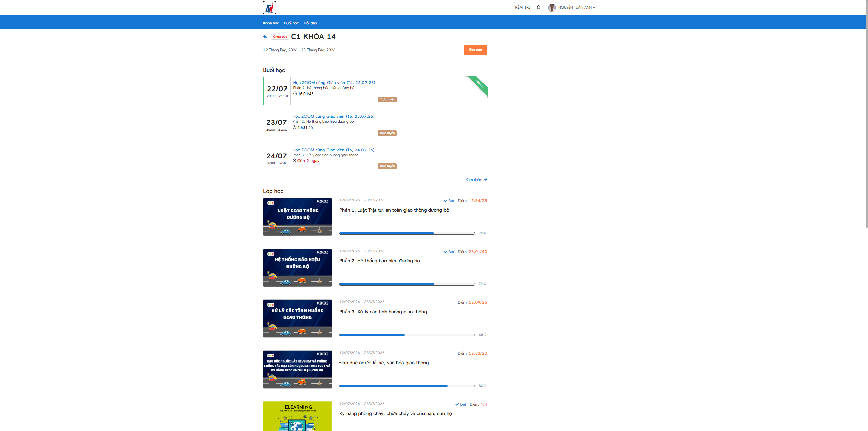Click Trực tuyến badge of 22/07 session
This screenshot has width=868, height=431.
(x=388, y=99)
